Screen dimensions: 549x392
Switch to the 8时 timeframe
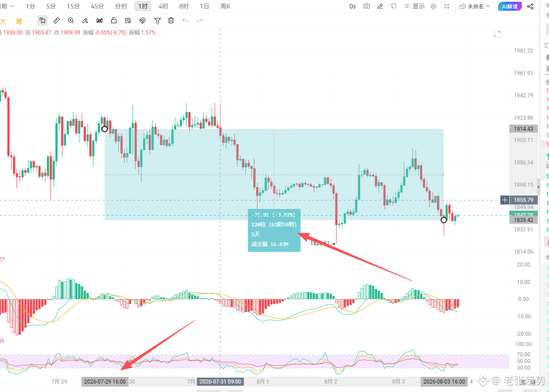coord(184,6)
